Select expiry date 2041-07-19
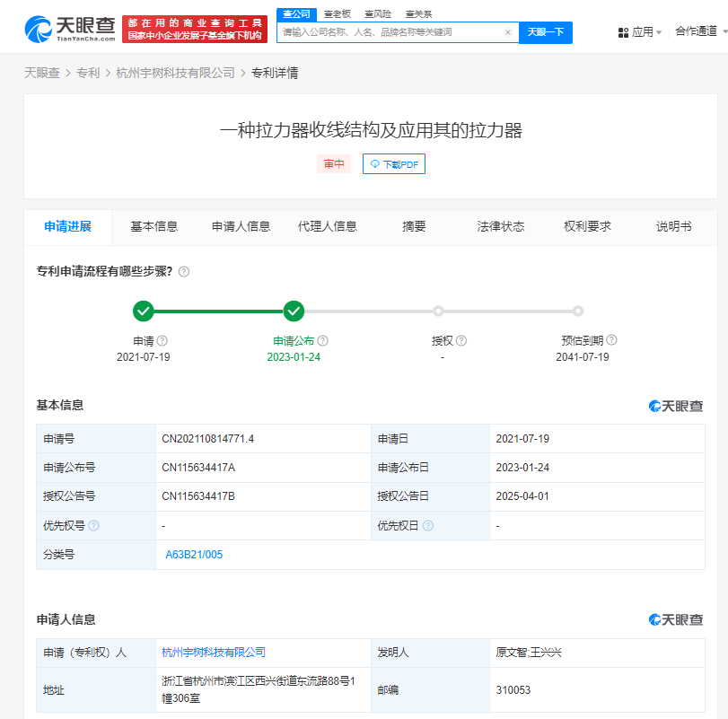Image resolution: width=728 pixels, height=719 pixels. click(x=583, y=357)
